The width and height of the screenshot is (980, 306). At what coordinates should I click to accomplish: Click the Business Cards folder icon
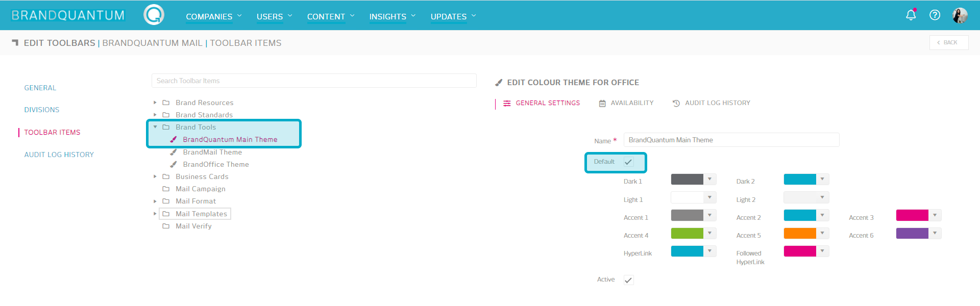pyautogui.click(x=166, y=176)
